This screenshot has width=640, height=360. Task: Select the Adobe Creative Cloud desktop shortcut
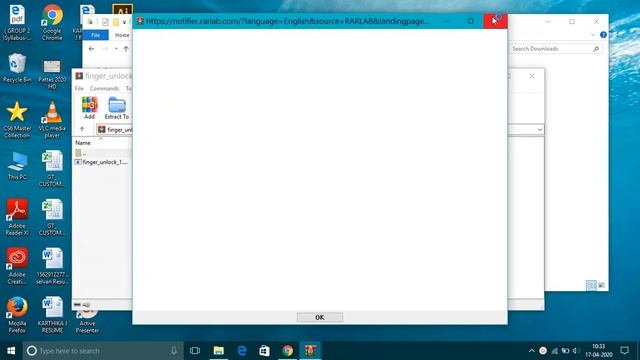coord(17,265)
